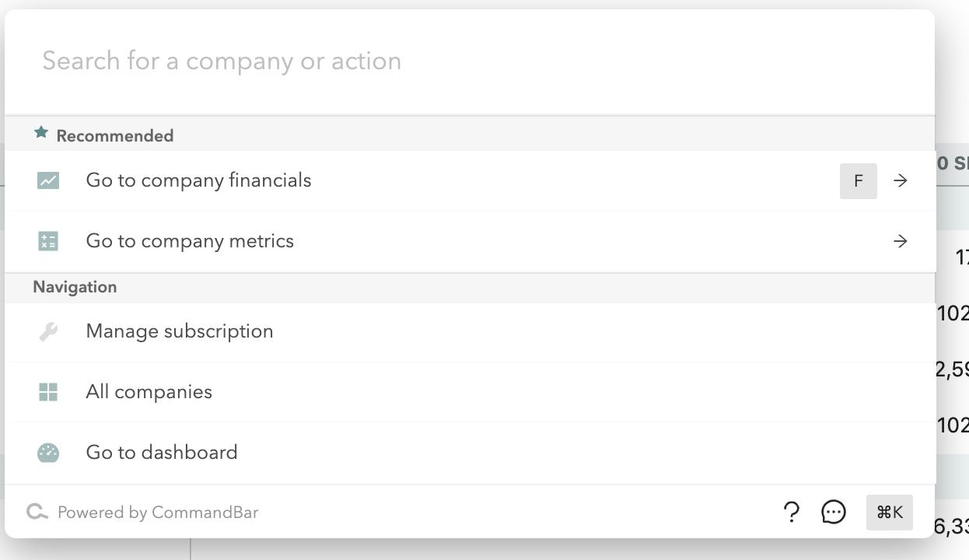Click the star icon beside Recommended
The height and width of the screenshot is (560, 969).
41,134
